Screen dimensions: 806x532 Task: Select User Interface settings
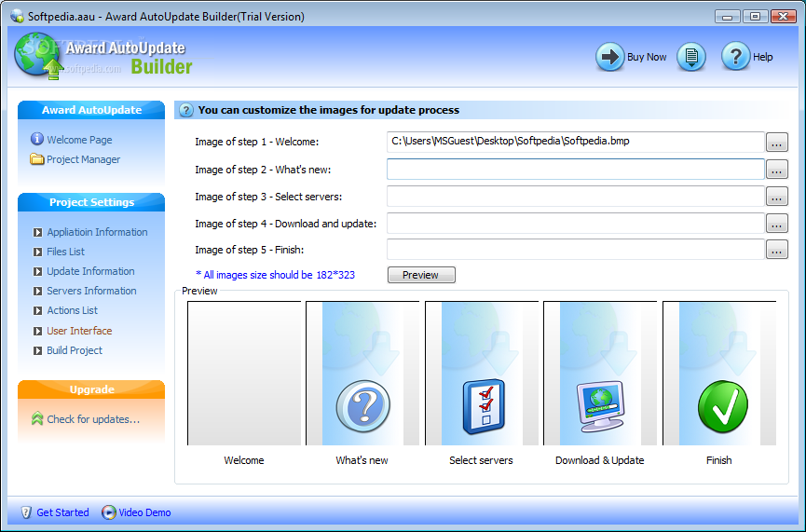coord(79,331)
